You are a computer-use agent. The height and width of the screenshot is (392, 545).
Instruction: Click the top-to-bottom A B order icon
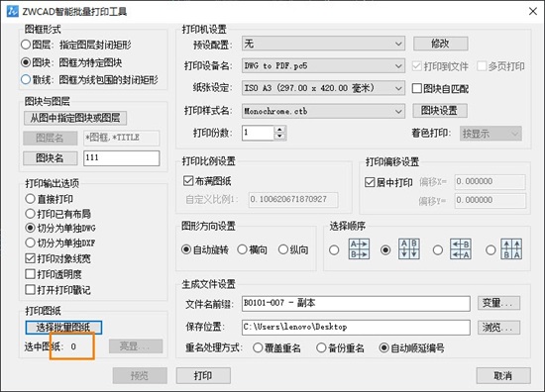pos(409,248)
